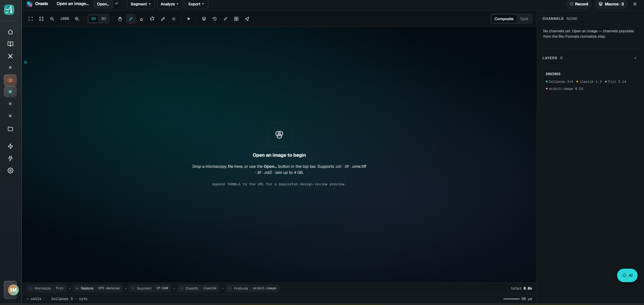This screenshot has height=305, width=644.
Task: Click the zoom in magnifier icon
Action: [77, 19]
